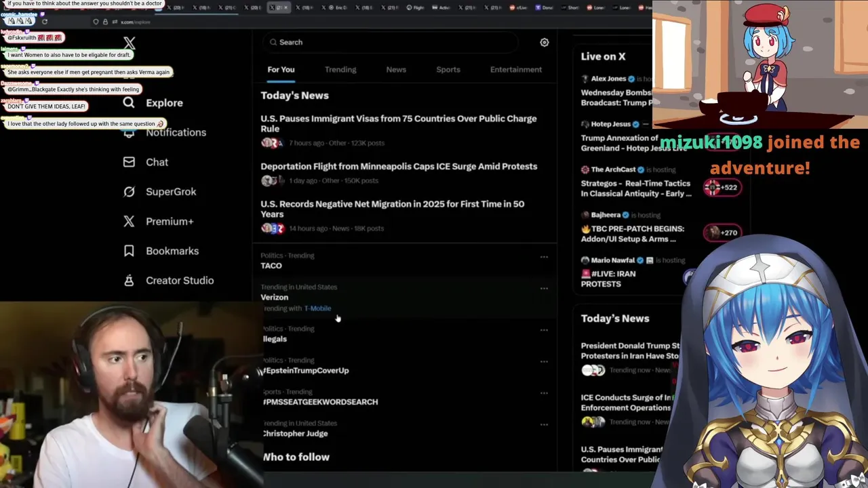The height and width of the screenshot is (488, 868).
Task: Open Notifications from sidebar
Action: [x=176, y=133]
